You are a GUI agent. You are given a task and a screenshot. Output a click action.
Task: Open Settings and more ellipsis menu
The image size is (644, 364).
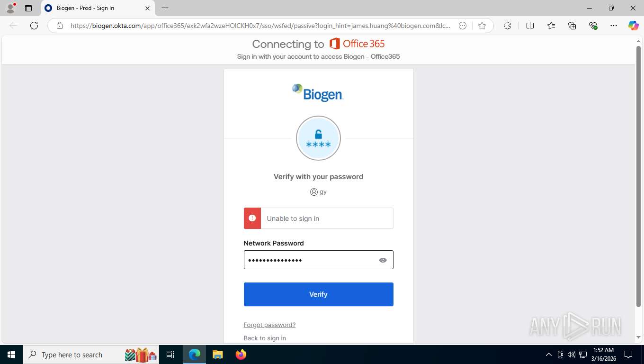(x=614, y=26)
